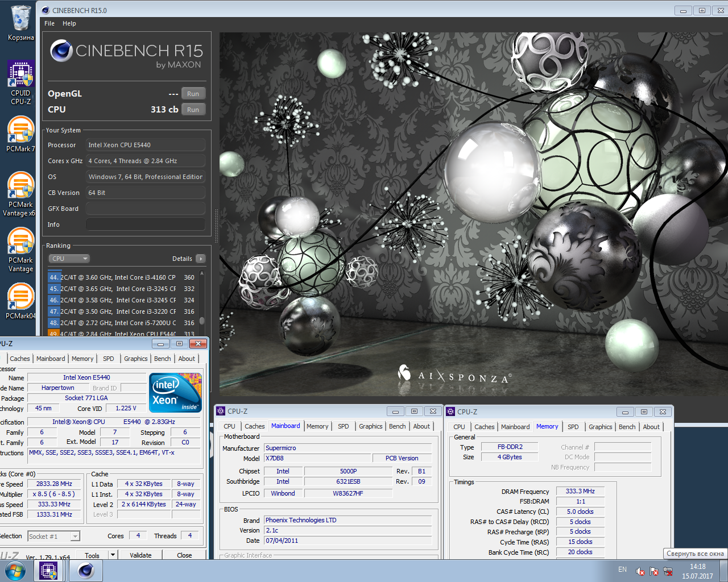The image size is (728, 582).
Task: Click the muted volume tray icon
Action: point(640,571)
